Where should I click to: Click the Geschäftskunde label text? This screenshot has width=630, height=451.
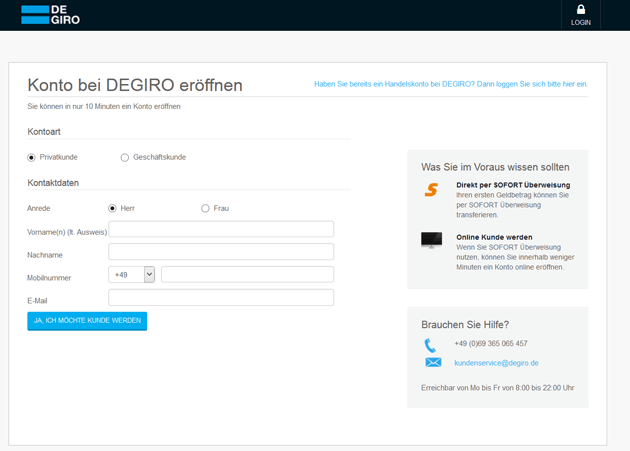point(160,157)
